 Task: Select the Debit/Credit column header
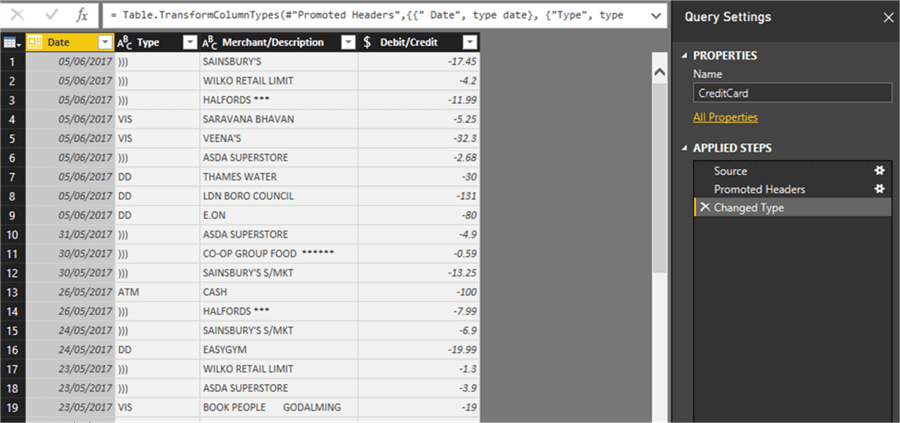click(419, 42)
